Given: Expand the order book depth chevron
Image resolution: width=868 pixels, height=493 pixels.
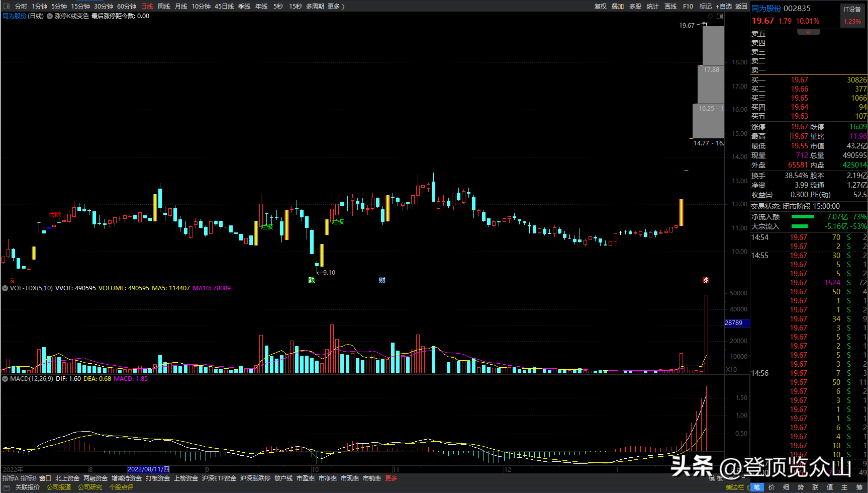Looking at the screenshot, I should pos(808,32).
